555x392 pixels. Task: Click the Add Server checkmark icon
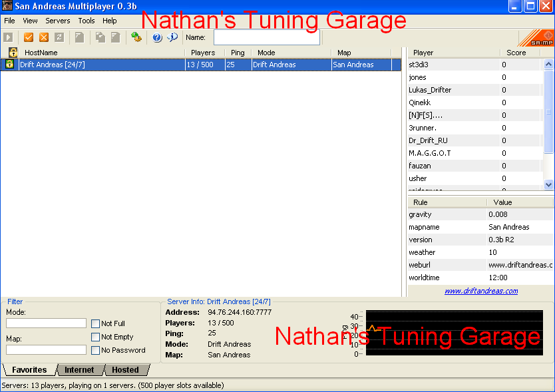tap(29, 37)
